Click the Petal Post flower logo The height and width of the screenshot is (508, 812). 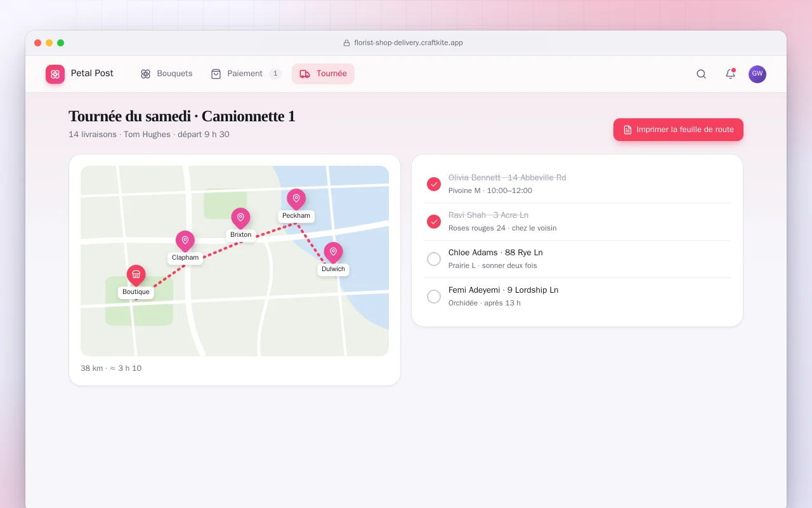coord(55,74)
